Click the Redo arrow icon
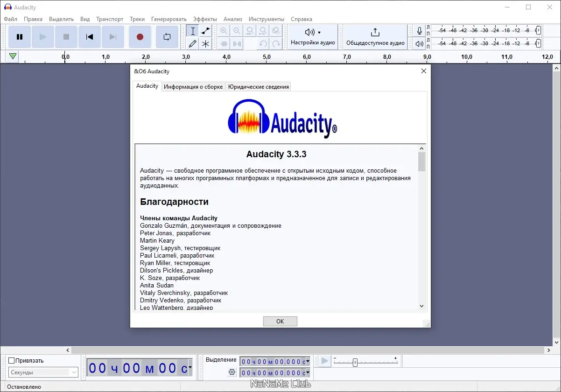Screen dimensions: 561x392 click(x=276, y=44)
